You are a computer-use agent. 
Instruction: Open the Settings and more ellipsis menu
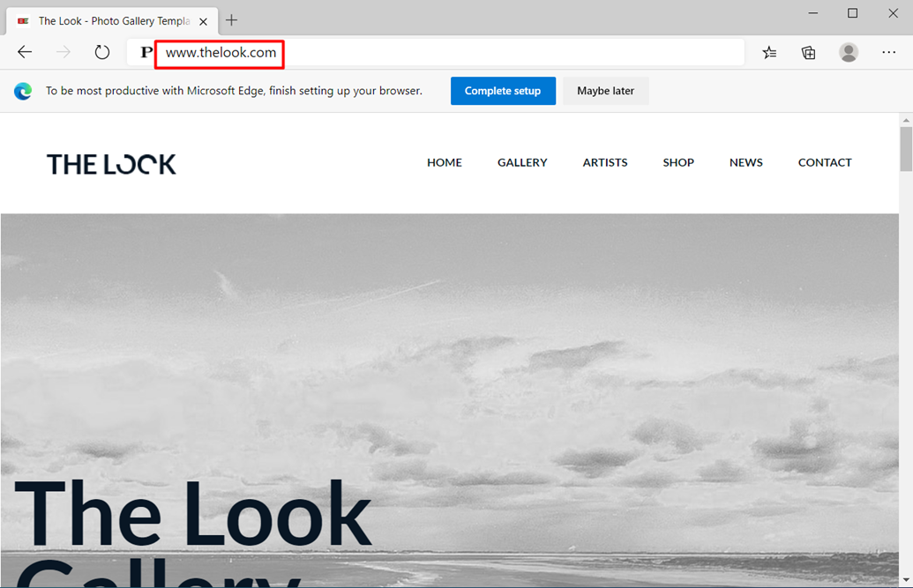[888, 52]
